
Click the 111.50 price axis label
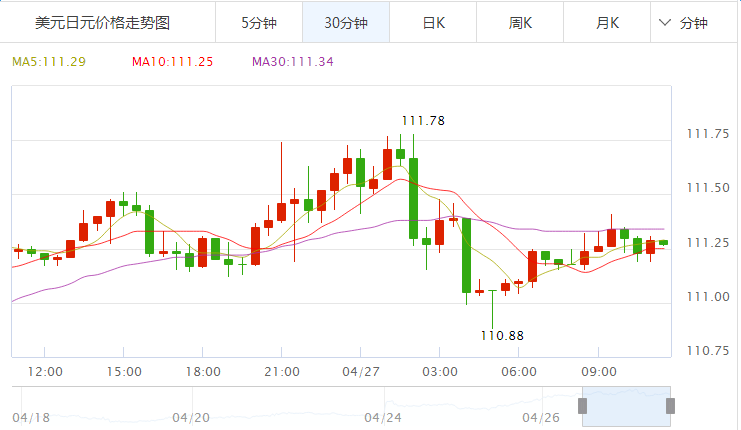707,188
